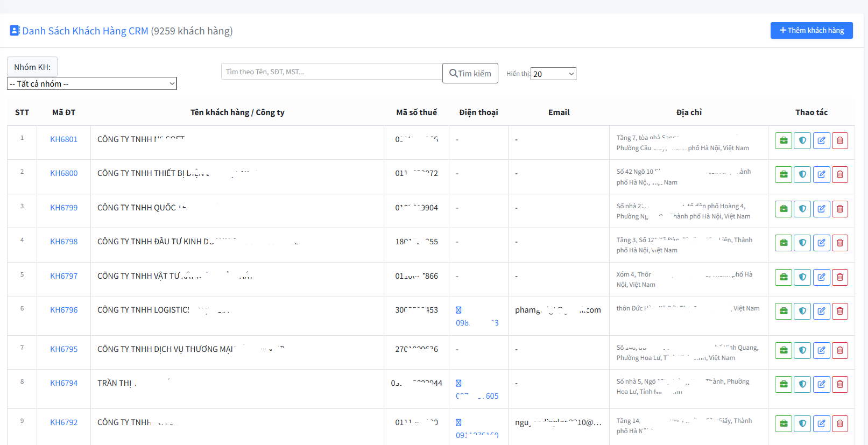This screenshot has width=868, height=445.
Task: Edit customer KH6796 with pencil icon
Action: coord(822,311)
